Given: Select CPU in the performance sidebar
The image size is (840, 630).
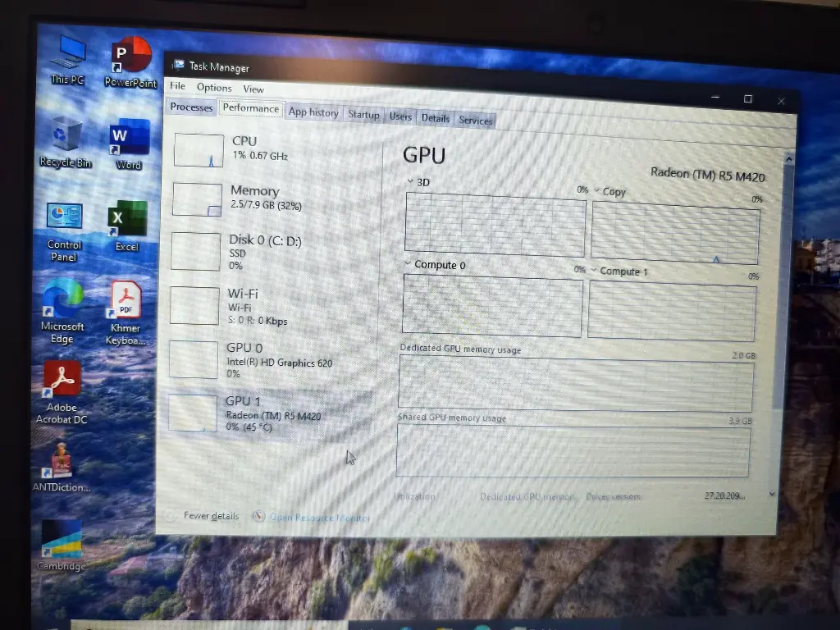Looking at the screenshot, I should (272, 149).
